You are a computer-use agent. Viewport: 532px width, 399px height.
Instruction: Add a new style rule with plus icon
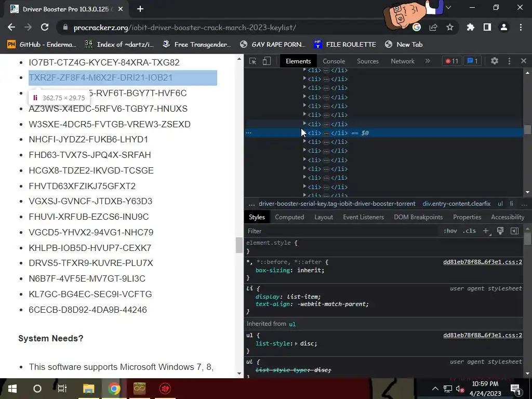(486, 231)
